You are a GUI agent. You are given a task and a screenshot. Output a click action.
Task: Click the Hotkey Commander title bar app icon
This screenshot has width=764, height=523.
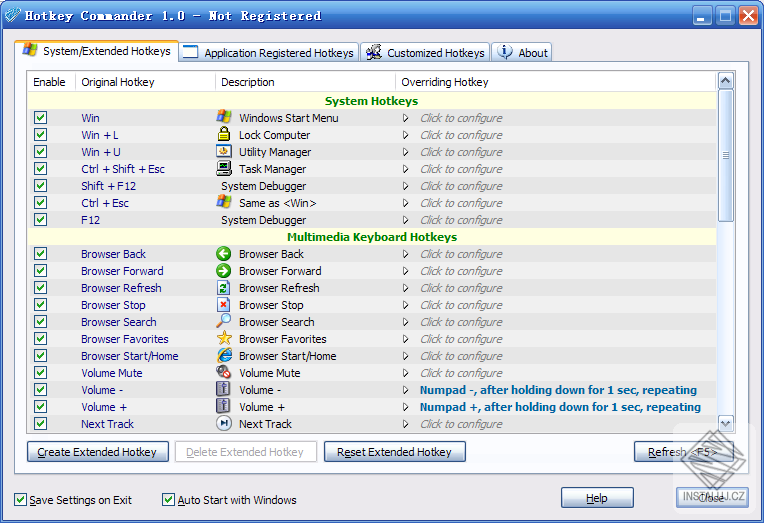[13, 15]
